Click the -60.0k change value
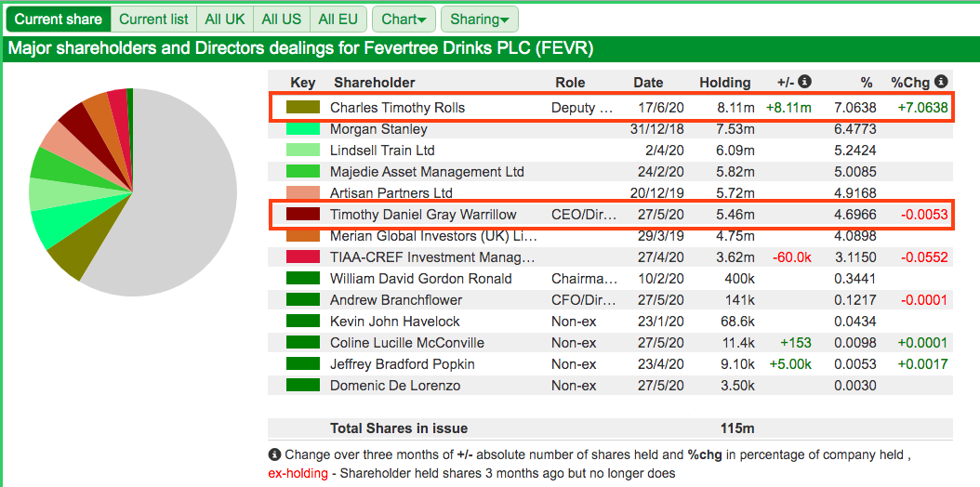This screenshot has width=980, height=487. click(791, 257)
